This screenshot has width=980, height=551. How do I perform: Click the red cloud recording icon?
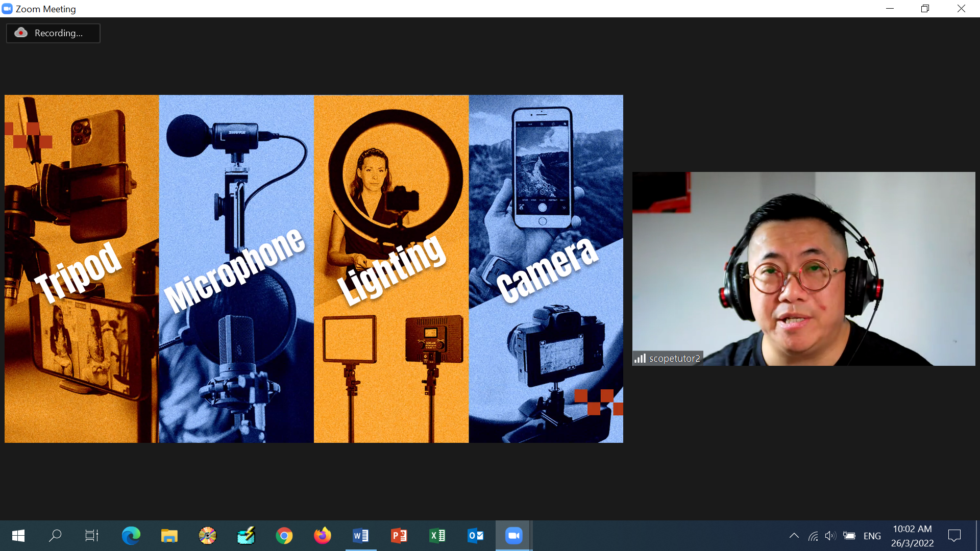pyautogui.click(x=21, y=33)
